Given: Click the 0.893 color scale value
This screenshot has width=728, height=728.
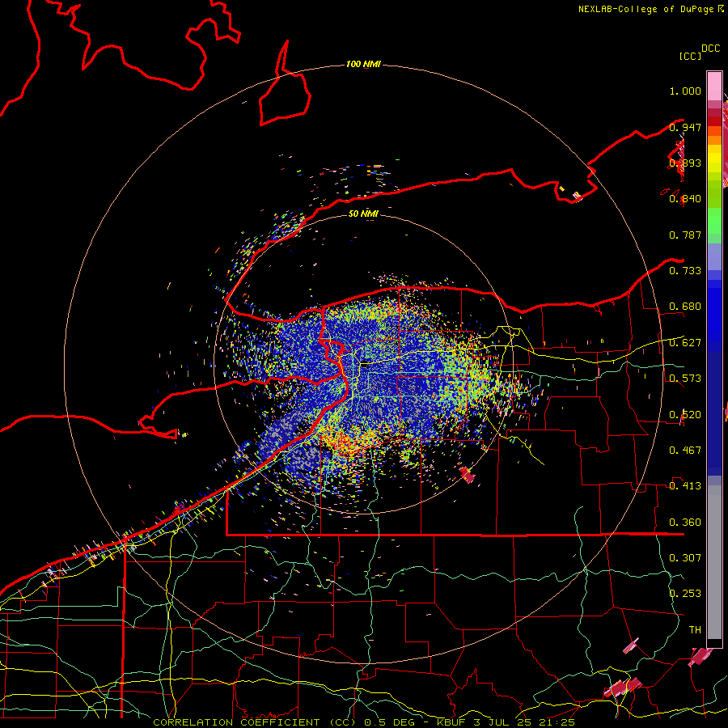Looking at the screenshot, I should tap(685, 163).
